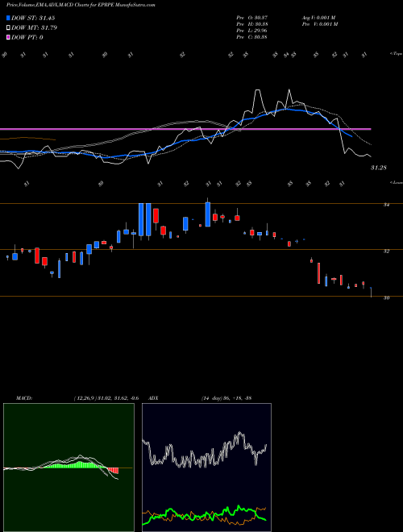Click the last candlestick touching the 30 line

(x=371, y=292)
